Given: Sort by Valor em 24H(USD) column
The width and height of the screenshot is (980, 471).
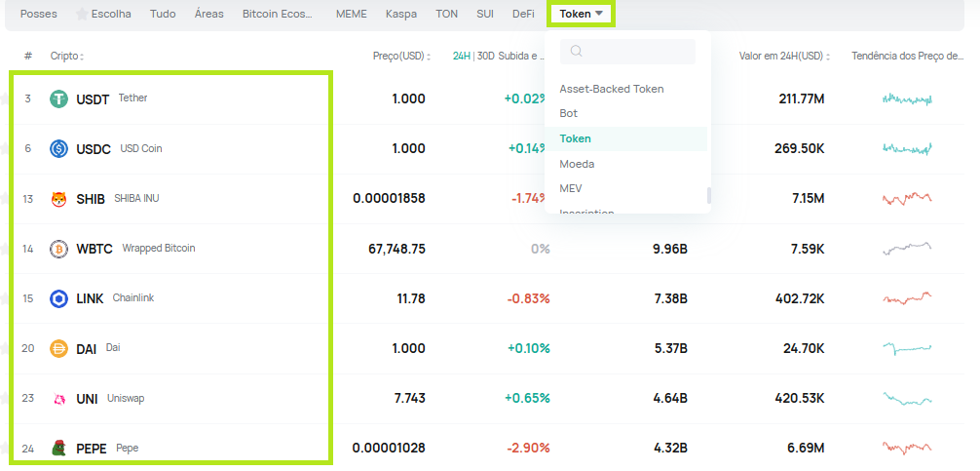Looking at the screenshot, I should point(784,57).
